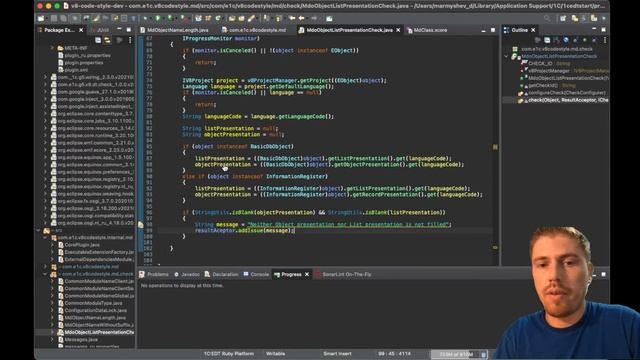Maximize the Outline panel

pos(603,30)
